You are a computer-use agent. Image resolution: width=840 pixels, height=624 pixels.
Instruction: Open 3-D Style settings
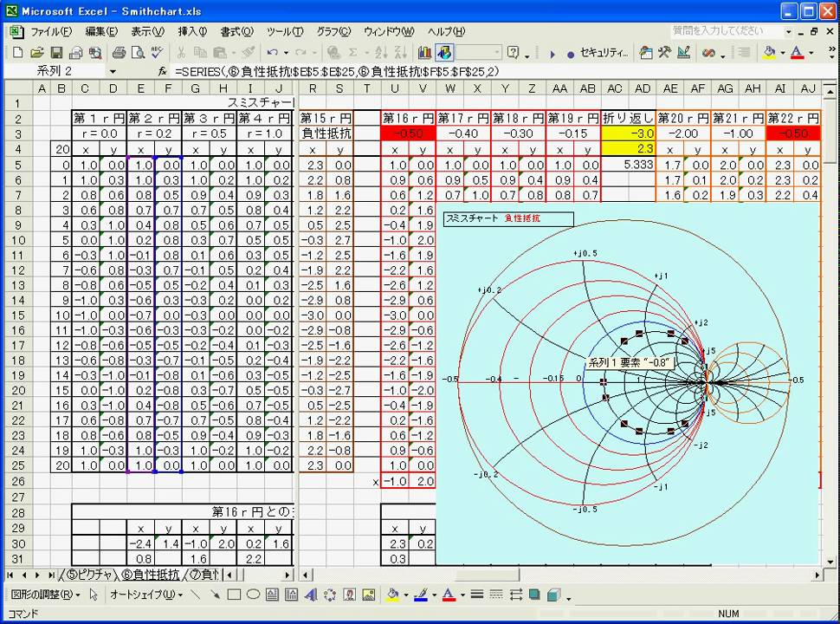pyautogui.click(x=553, y=595)
